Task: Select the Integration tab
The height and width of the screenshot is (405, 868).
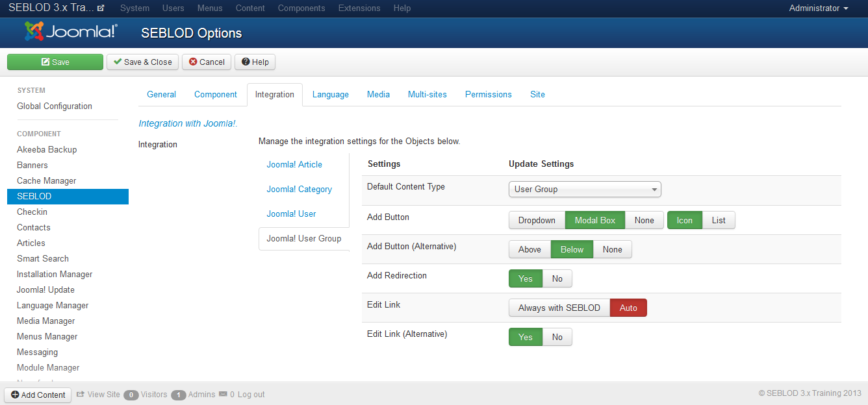Action: (275, 95)
